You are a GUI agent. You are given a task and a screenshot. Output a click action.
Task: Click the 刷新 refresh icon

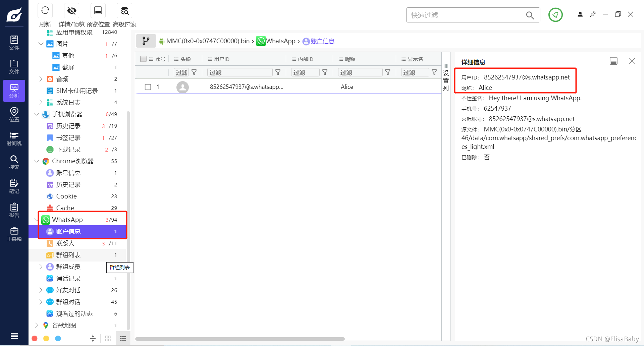(x=45, y=10)
